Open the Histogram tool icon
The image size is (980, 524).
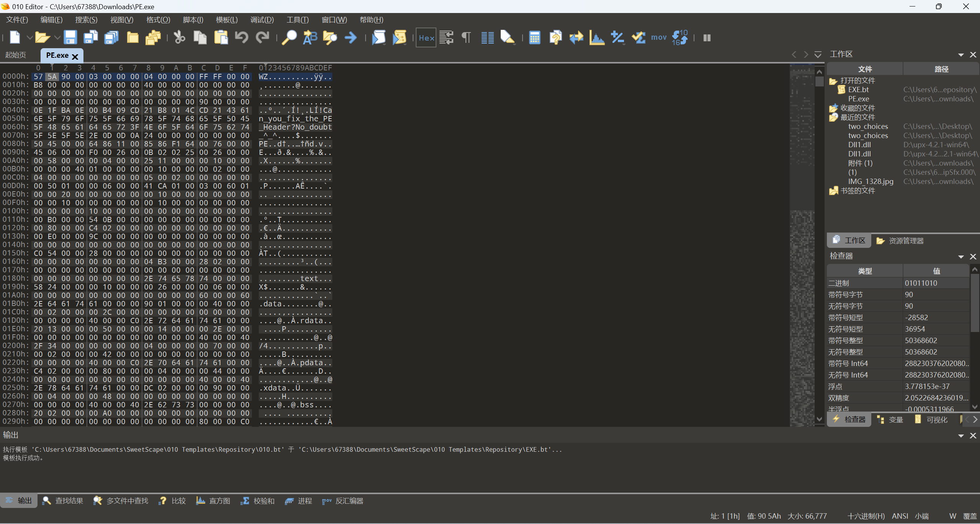click(597, 37)
